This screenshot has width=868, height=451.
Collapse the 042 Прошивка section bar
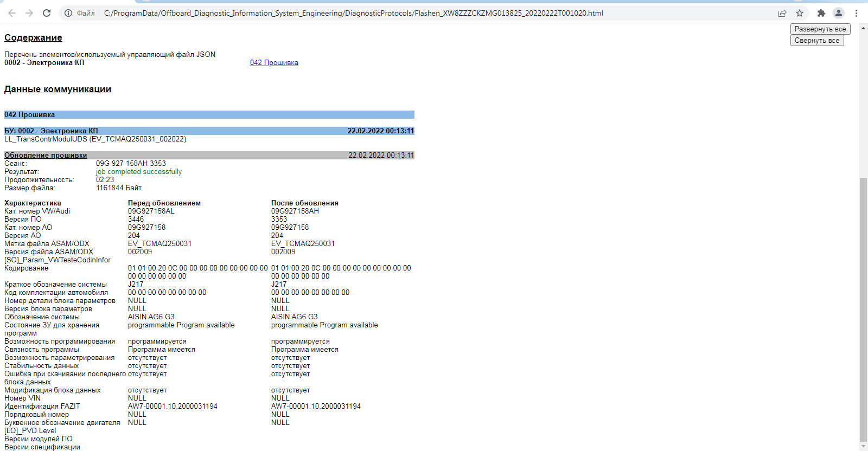click(209, 114)
